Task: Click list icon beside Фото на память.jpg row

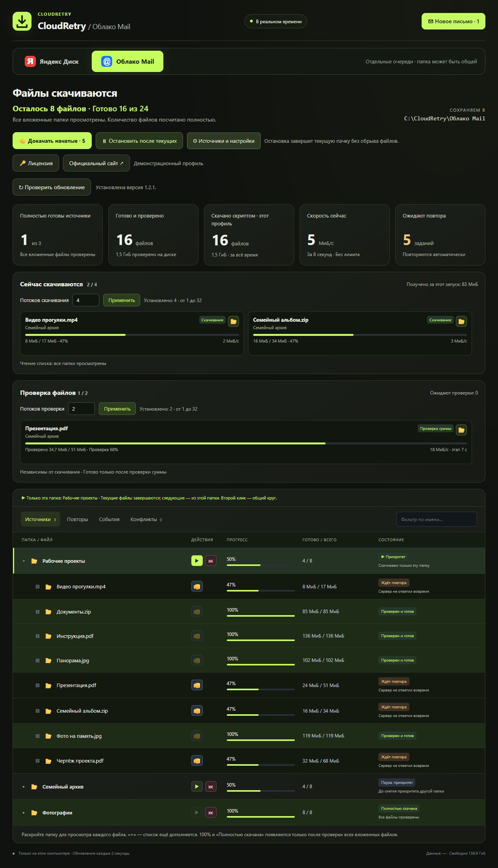Action: point(38,736)
